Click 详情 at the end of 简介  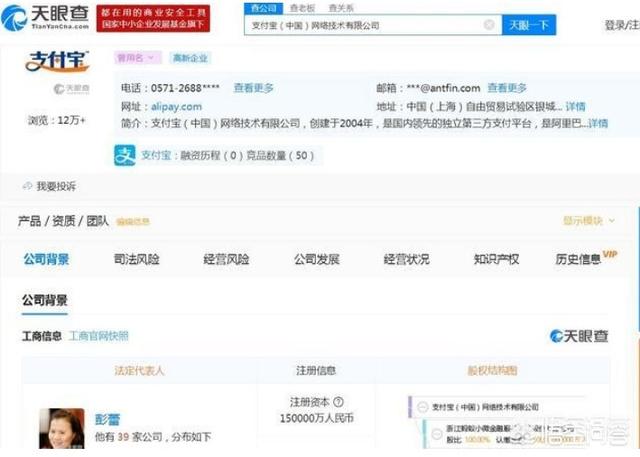(x=598, y=123)
